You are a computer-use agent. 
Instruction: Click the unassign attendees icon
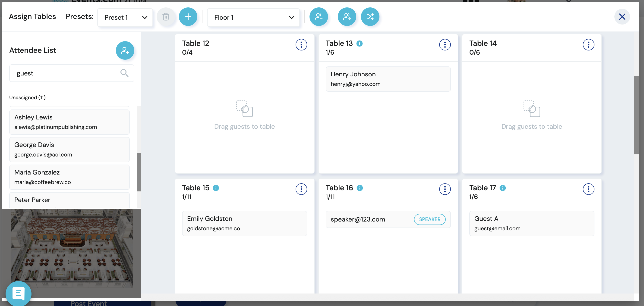[319, 17]
